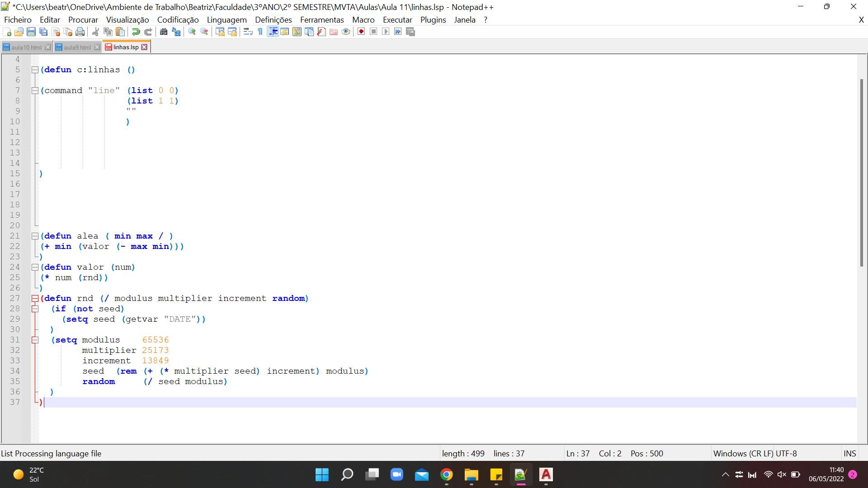This screenshot has width=868, height=488.
Task: Collapse the defun c:linhas fold on line 5
Action: (x=35, y=70)
